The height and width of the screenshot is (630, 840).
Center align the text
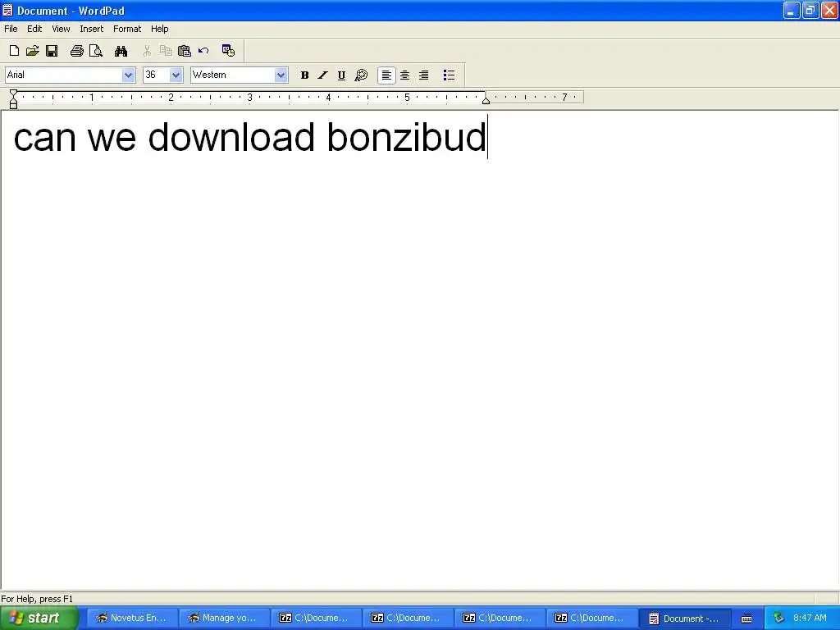point(405,75)
